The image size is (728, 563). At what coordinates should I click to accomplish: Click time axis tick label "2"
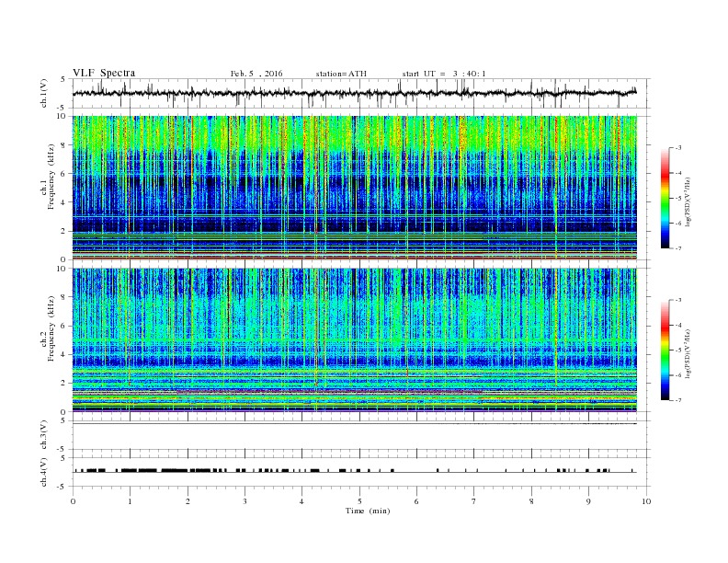(188, 501)
